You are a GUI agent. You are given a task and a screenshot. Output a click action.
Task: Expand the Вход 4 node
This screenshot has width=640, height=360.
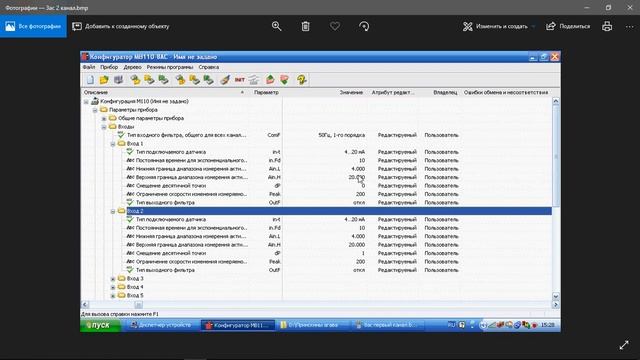113,287
